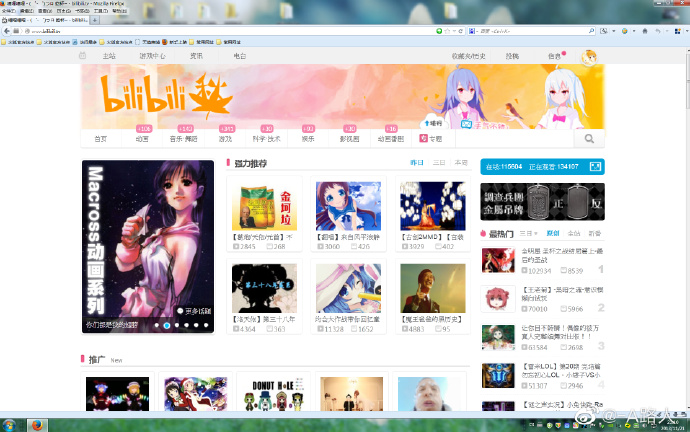Click the expand icon in online counter bar
The image size is (690, 432).
pyautogui.click(x=595, y=167)
